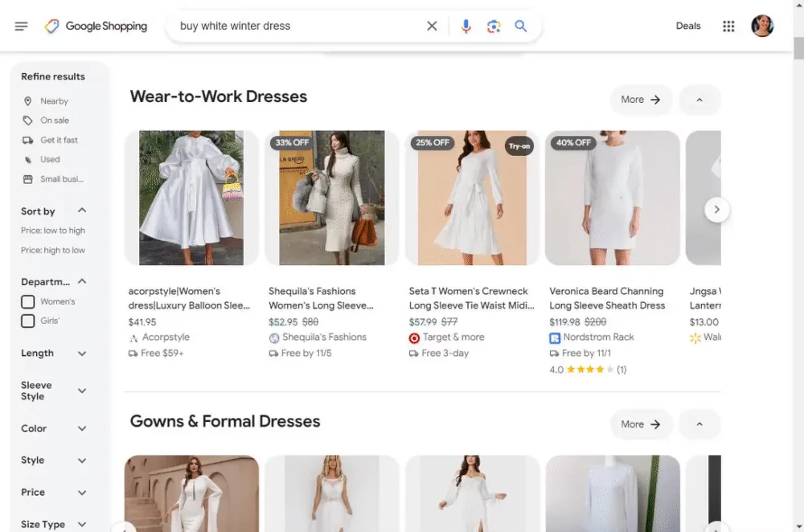Click the Google Shopping tag logo
The image size is (804, 532).
coord(51,27)
